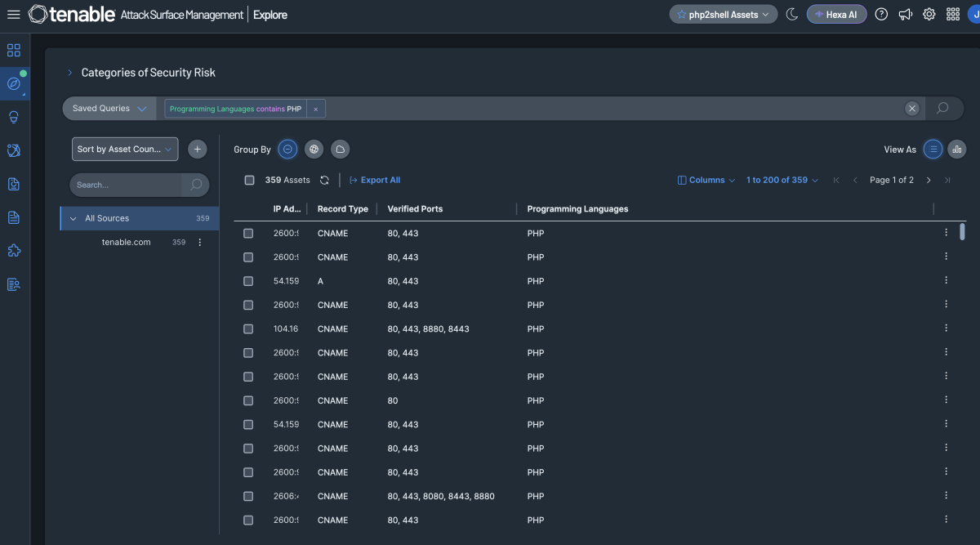Click Export All
This screenshot has width=980, height=545.
pyautogui.click(x=375, y=180)
